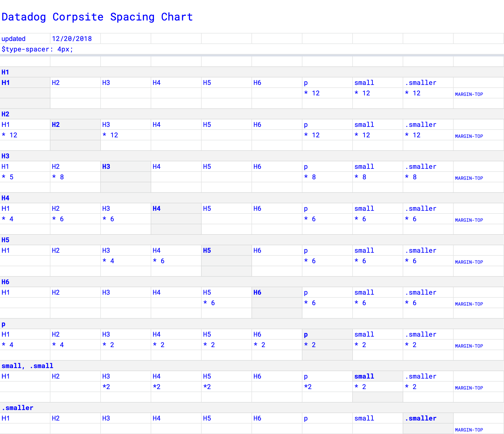Select the H5 section header row
Image resolution: width=504 pixels, height=434 pixels.
point(252,240)
